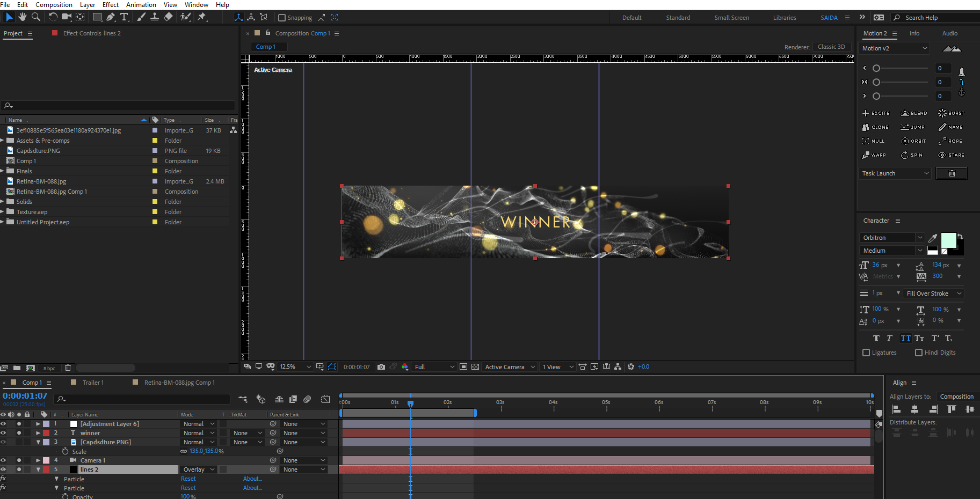The width and height of the screenshot is (980, 499).
Task: Click the Stare tool in Motion panel
Action: click(x=951, y=155)
